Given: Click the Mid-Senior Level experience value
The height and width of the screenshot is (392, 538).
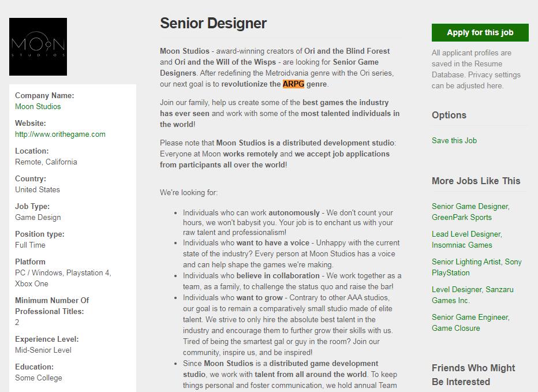Looking at the screenshot, I should point(43,350).
